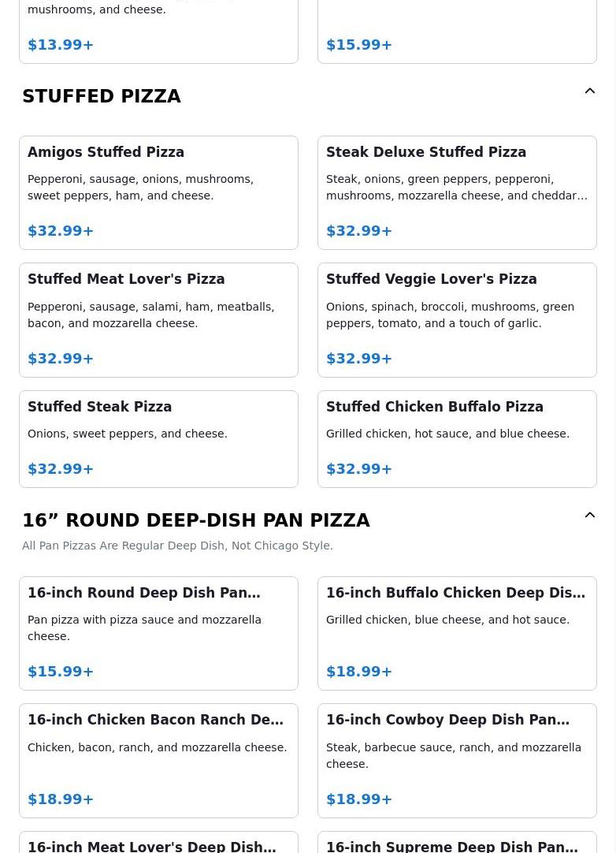
Task: Click the $18.99+ price on Cowboy Deep Dish
Action: coord(359,799)
